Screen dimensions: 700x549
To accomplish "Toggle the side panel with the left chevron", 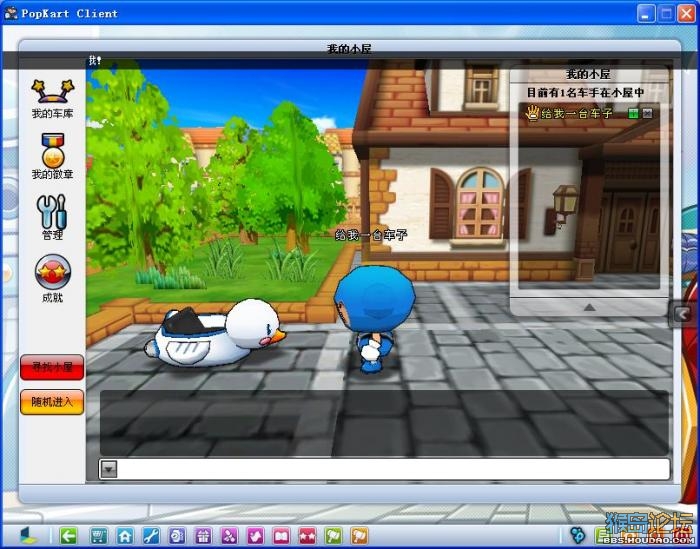I will (682, 314).
